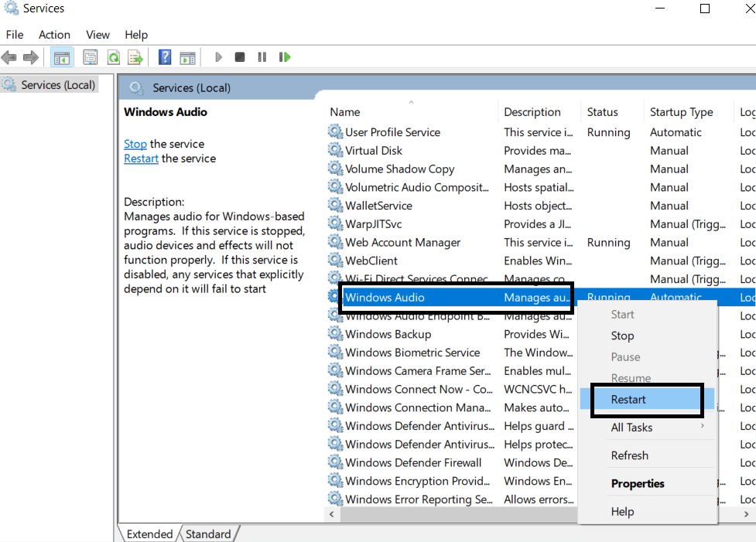Viewport: 756px width, 542px height.
Task: Click the gear icon beside Windows Biometric Service
Action: 335,352
